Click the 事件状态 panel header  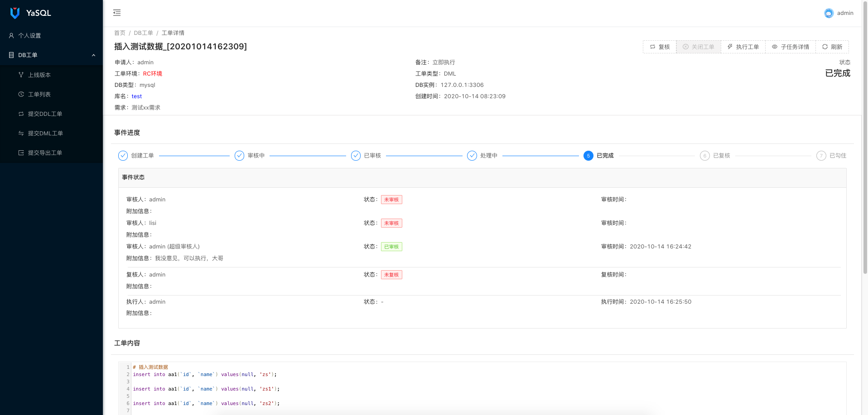click(x=482, y=177)
